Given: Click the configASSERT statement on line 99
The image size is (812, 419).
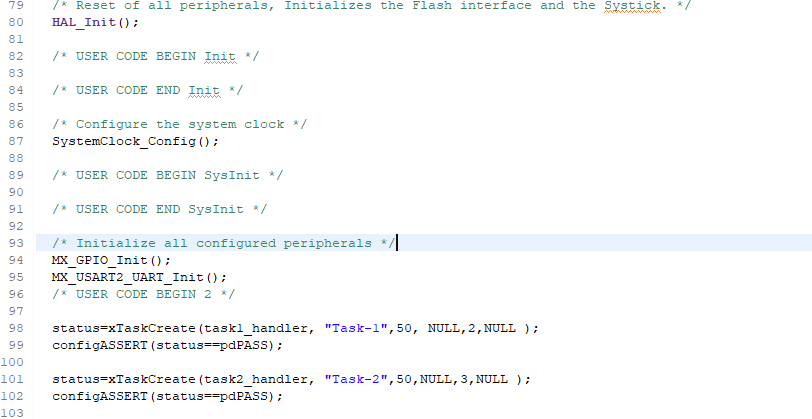Looking at the screenshot, I should click(168, 345).
